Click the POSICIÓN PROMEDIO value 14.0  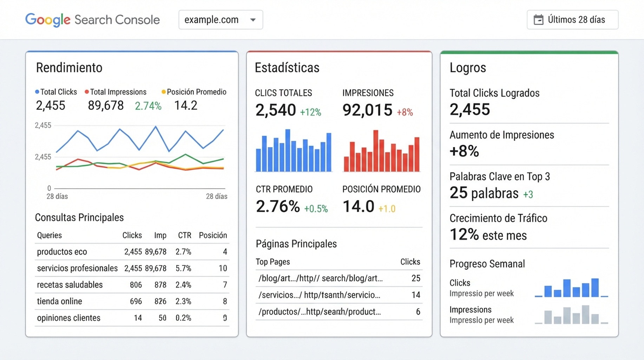click(358, 206)
